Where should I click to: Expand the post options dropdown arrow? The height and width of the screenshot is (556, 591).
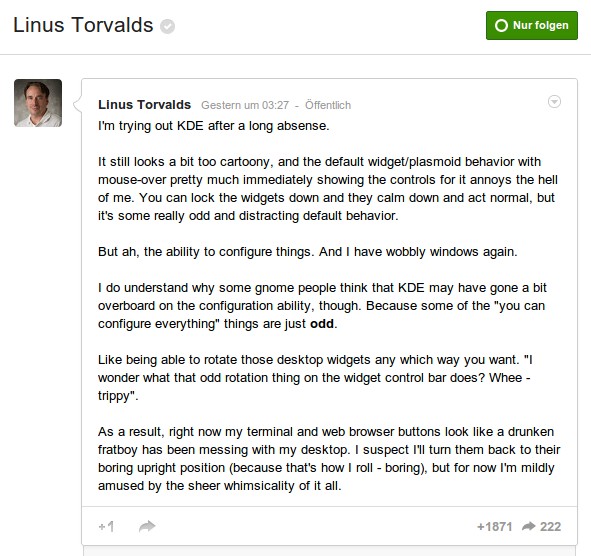tap(554, 102)
